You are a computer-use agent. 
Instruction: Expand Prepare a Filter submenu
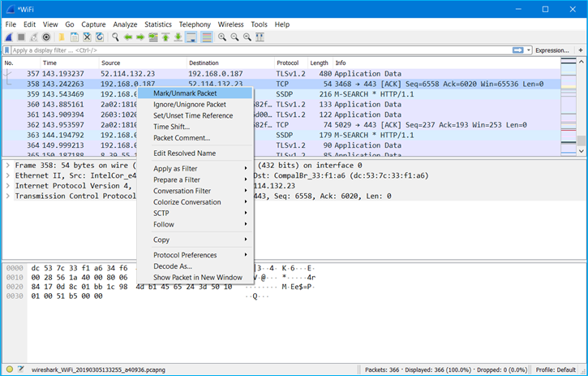pyautogui.click(x=195, y=180)
